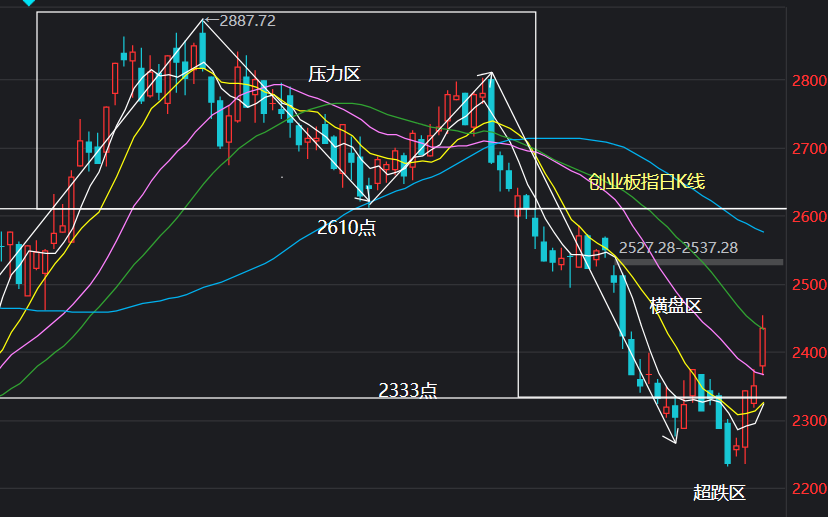Click the 2600 price axis label
Image resolution: width=828 pixels, height=517 pixels.
click(809, 217)
